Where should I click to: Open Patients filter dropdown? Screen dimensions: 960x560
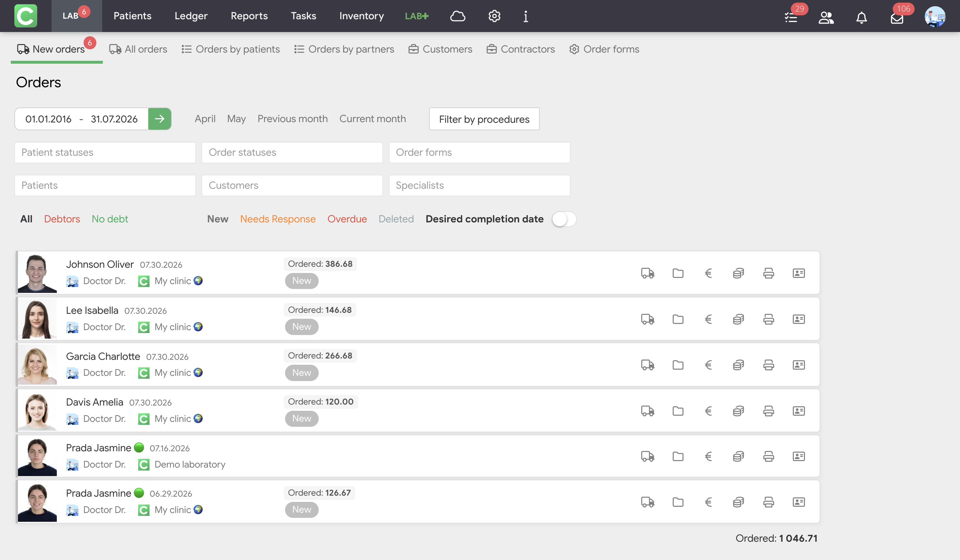tap(105, 185)
